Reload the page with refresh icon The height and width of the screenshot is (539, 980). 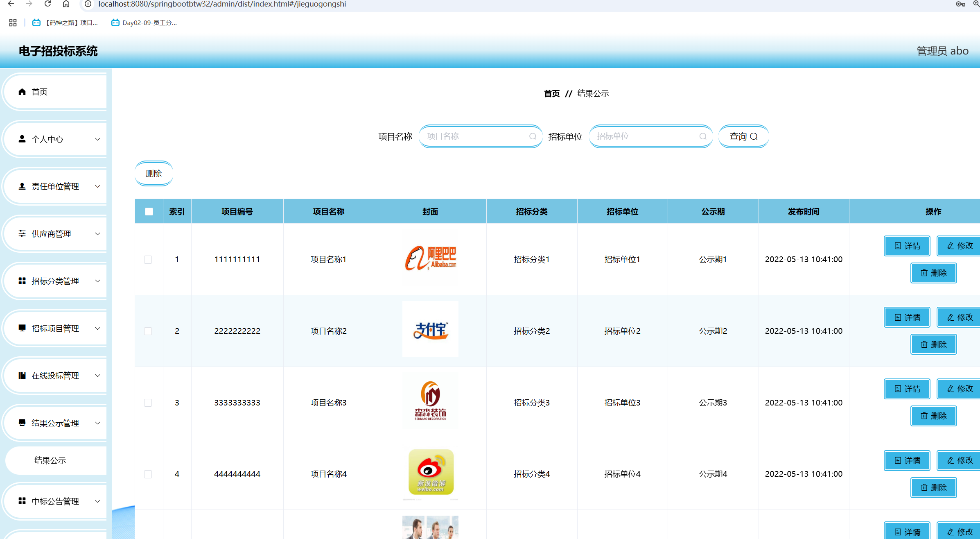(47, 4)
